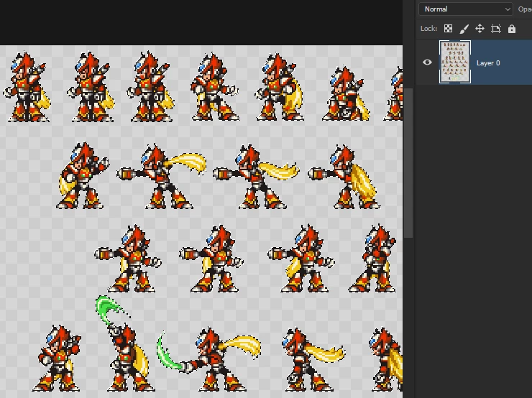Click the Lock label text
Screen dimensions: 532x398
pyautogui.click(x=428, y=29)
